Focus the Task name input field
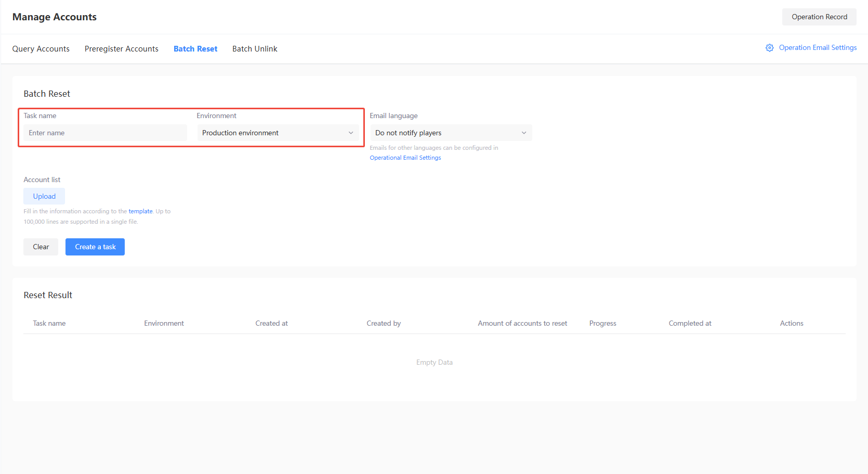Screen dimensions: 868x474 (x=105, y=133)
